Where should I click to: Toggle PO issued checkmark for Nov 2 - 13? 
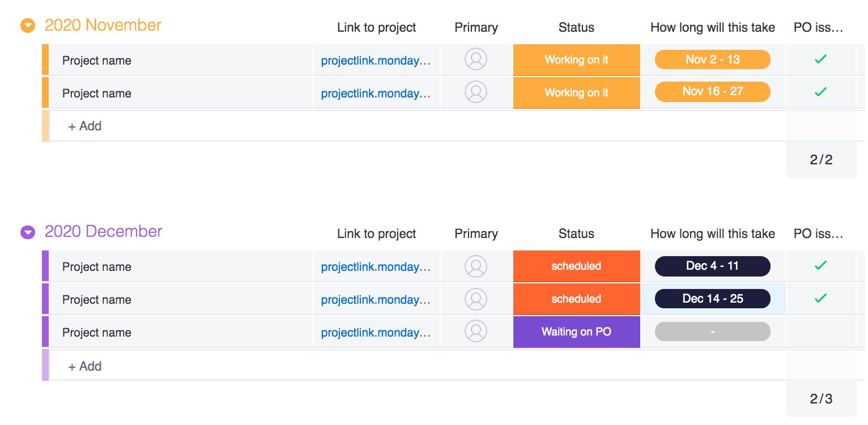tap(820, 59)
